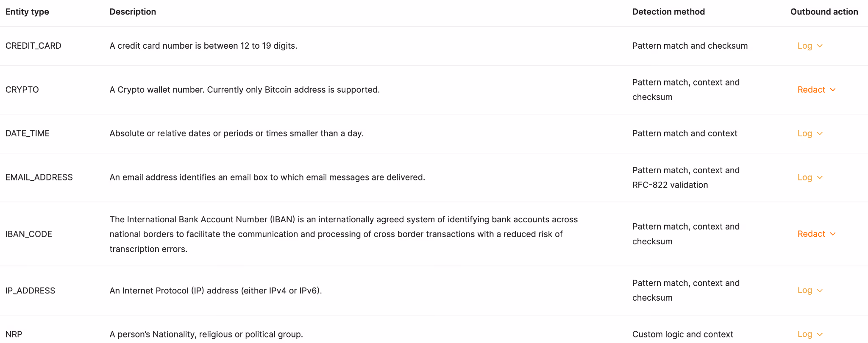Click the Log link for CREDIT_CARD
This screenshot has width=868, height=343.
(x=804, y=46)
